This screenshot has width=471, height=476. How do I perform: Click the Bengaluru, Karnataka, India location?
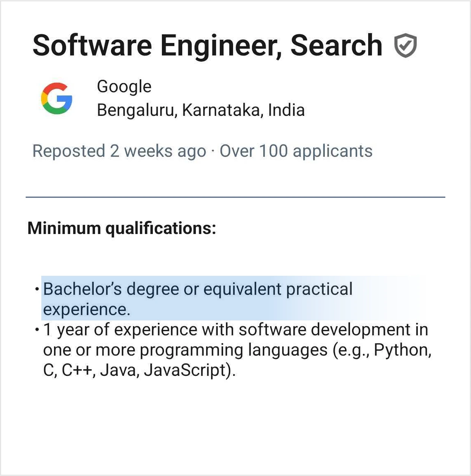(x=201, y=110)
